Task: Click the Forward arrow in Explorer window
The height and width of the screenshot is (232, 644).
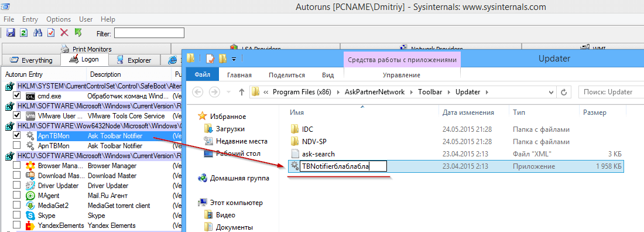Action: [214, 91]
